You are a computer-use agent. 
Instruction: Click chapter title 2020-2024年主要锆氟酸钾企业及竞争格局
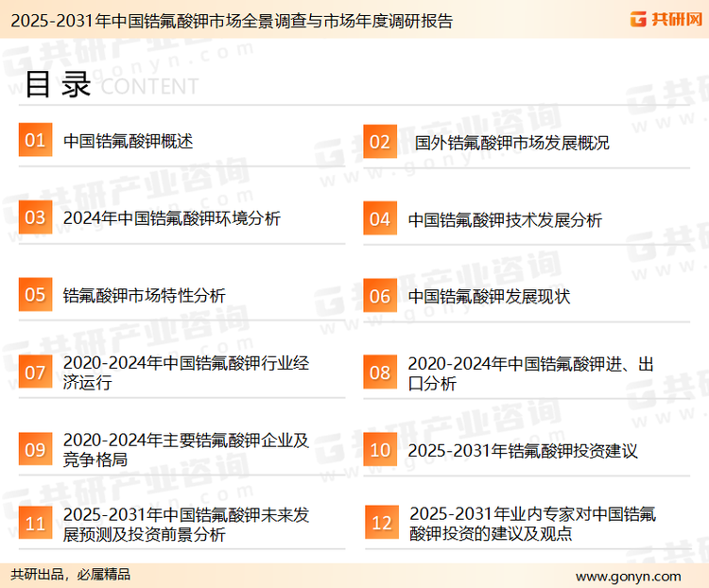coord(186,450)
